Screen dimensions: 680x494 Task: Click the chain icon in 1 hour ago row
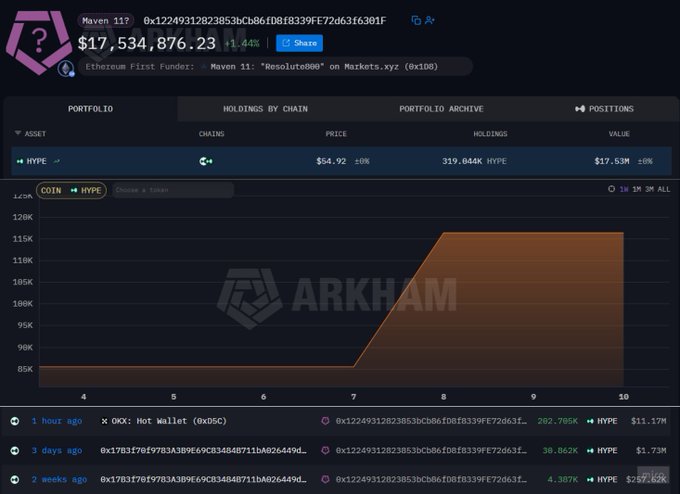pyautogui.click(x=15, y=421)
